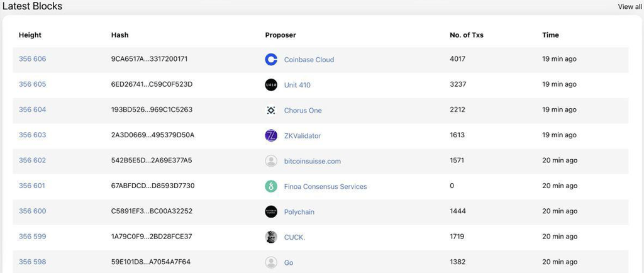Click the CUCK. validator avatar icon

[271, 237]
